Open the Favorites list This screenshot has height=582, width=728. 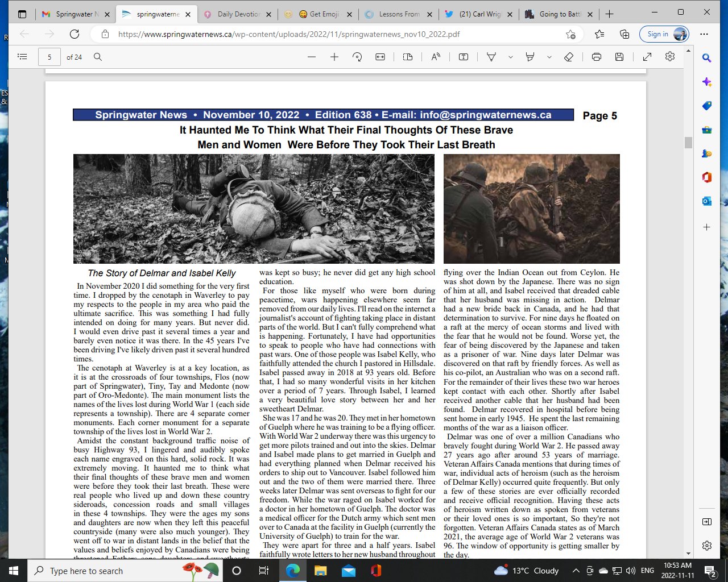[599, 34]
